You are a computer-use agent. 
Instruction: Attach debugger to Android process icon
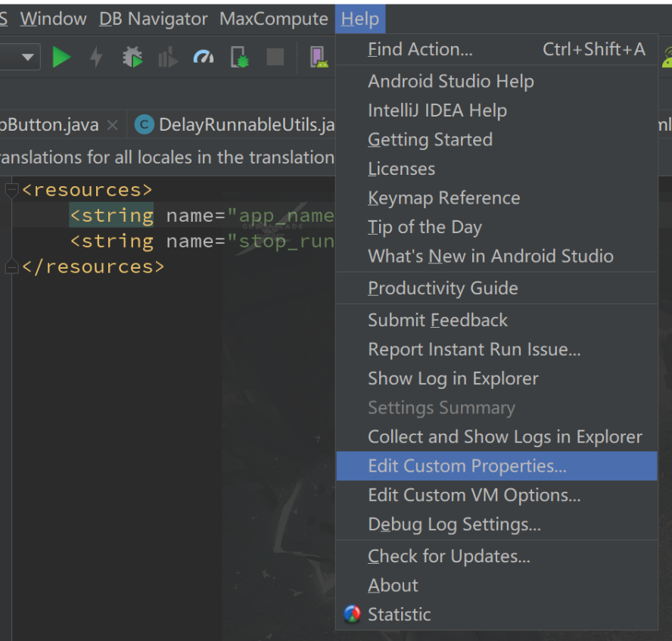pos(240,57)
